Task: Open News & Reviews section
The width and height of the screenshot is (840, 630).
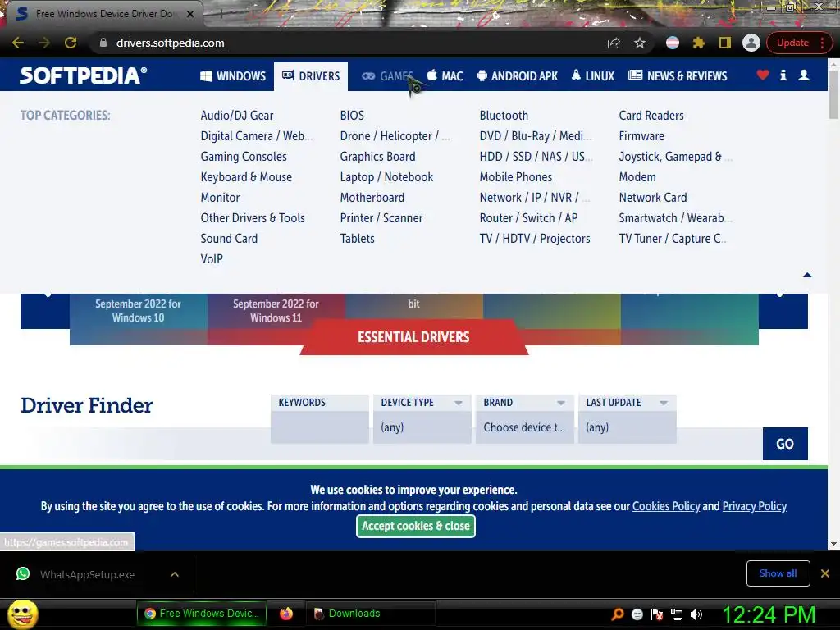Action: tap(678, 76)
